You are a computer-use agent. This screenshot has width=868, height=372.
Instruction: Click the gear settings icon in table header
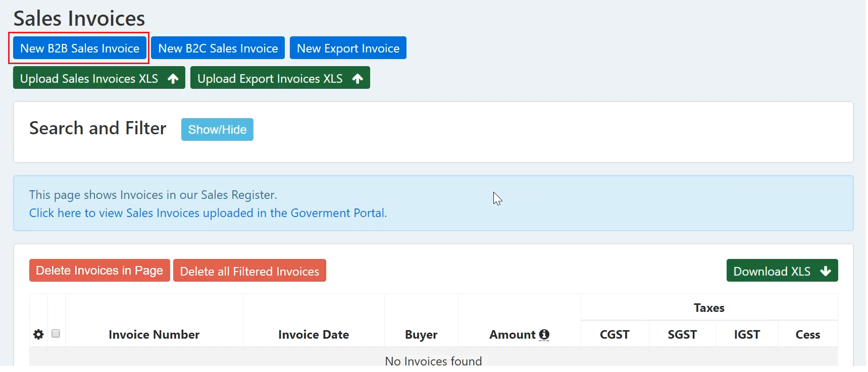38,334
